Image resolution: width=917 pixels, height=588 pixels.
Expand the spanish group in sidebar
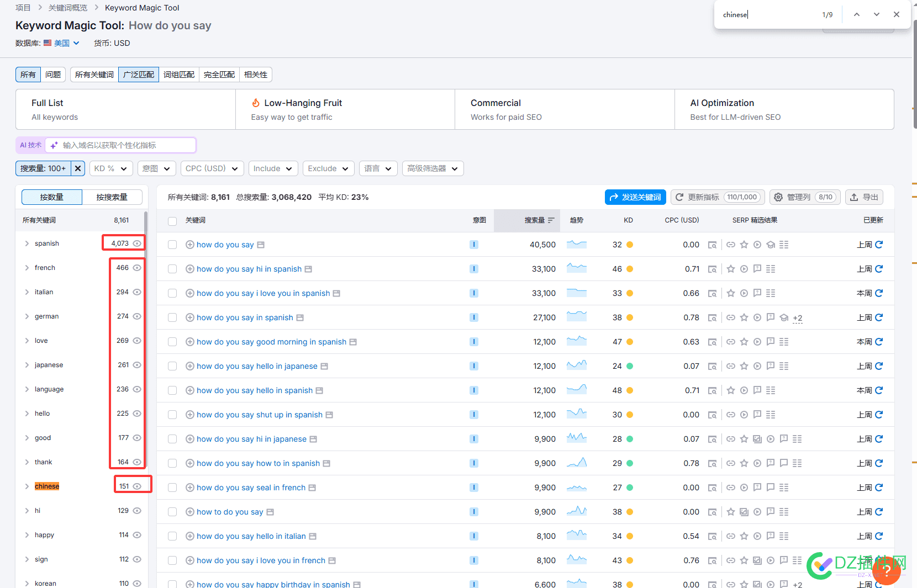click(27, 243)
